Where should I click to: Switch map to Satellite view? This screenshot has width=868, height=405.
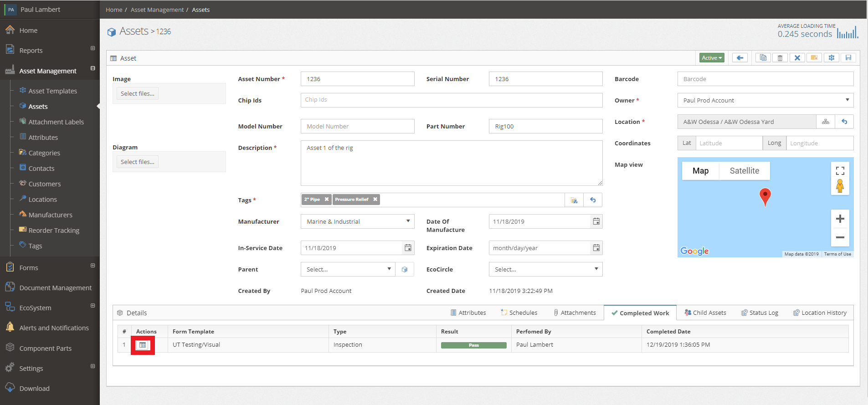[x=745, y=171]
